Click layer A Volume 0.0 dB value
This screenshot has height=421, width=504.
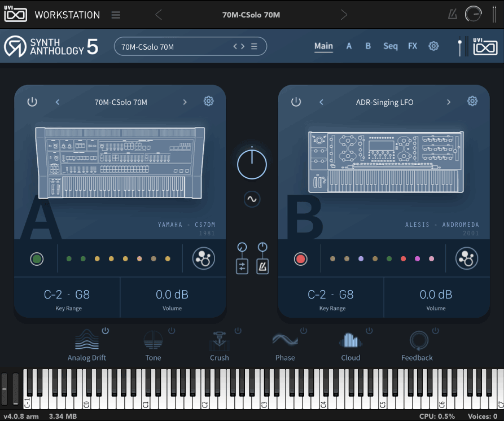click(172, 295)
